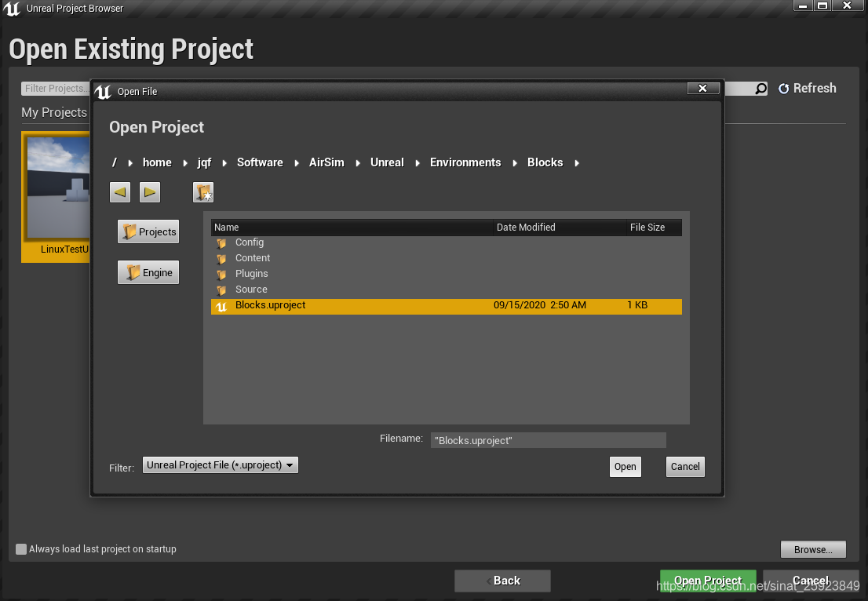Image resolution: width=868 pixels, height=601 pixels.
Task: Click search magnifier icon in project browser
Action: tap(761, 89)
